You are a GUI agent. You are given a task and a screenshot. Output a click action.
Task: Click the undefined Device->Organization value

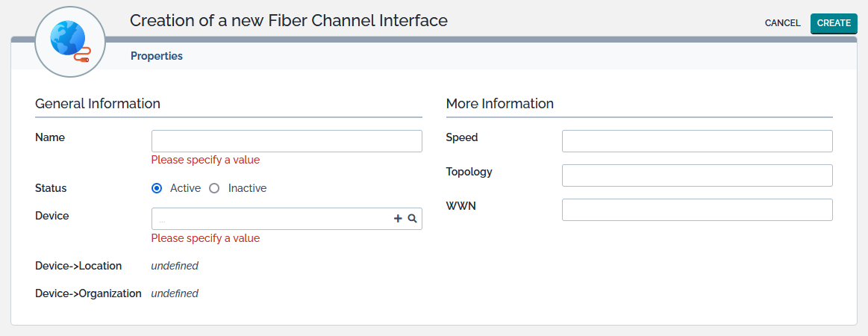click(x=175, y=293)
